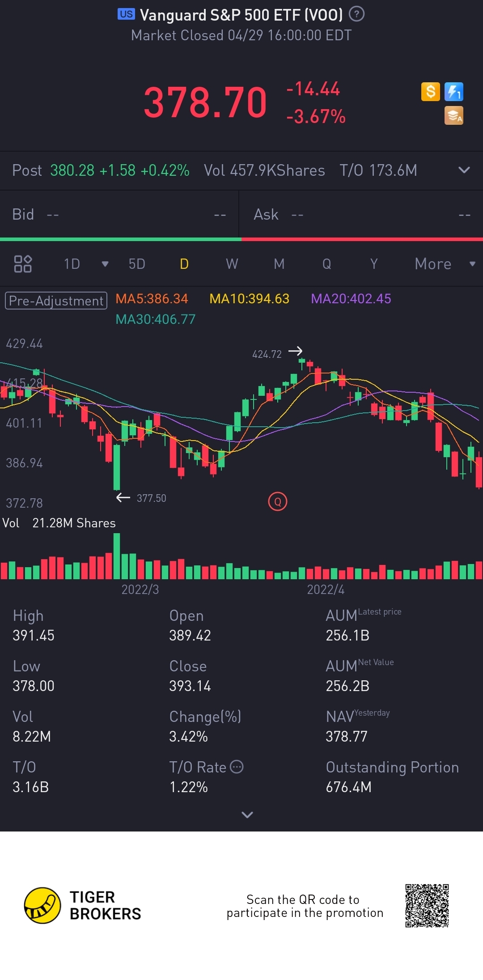Tap the Vol 21.28M Shares volume label

(x=59, y=523)
